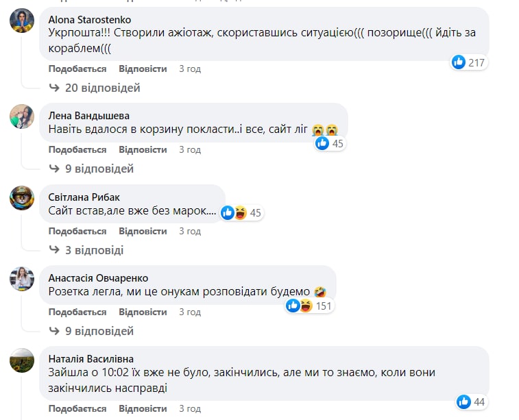Open the 45 reactions on Світлана Рибак's comment
The image size is (519, 420).
point(243,212)
